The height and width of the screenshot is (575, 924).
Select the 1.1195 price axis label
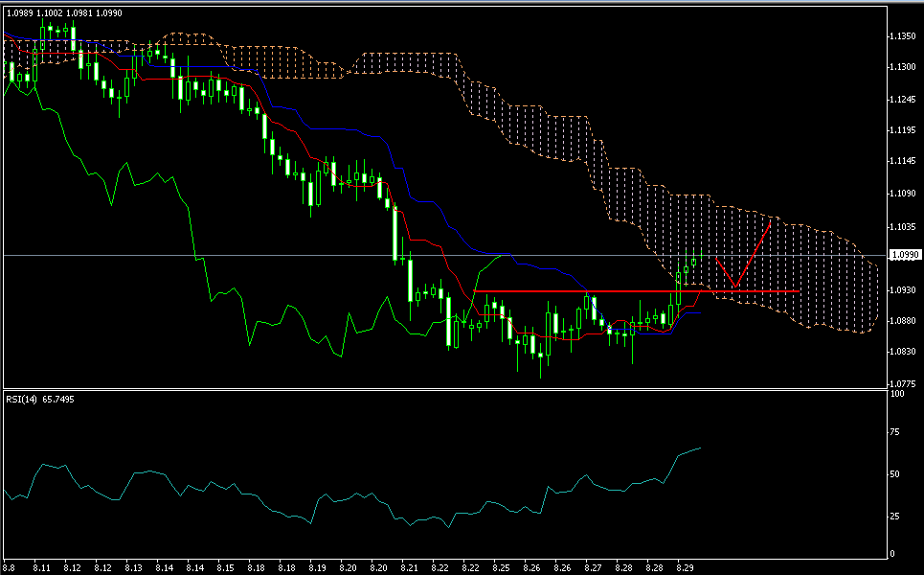tap(903, 129)
